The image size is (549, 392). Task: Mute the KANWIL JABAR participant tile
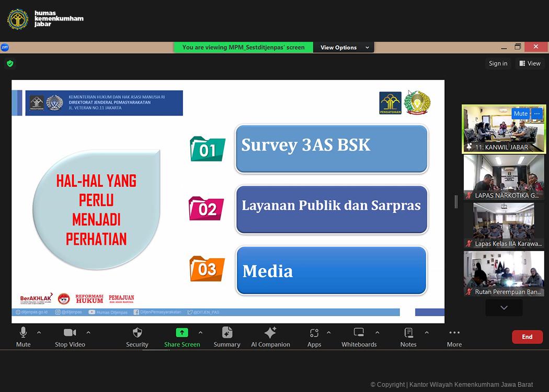pos(520,113)
